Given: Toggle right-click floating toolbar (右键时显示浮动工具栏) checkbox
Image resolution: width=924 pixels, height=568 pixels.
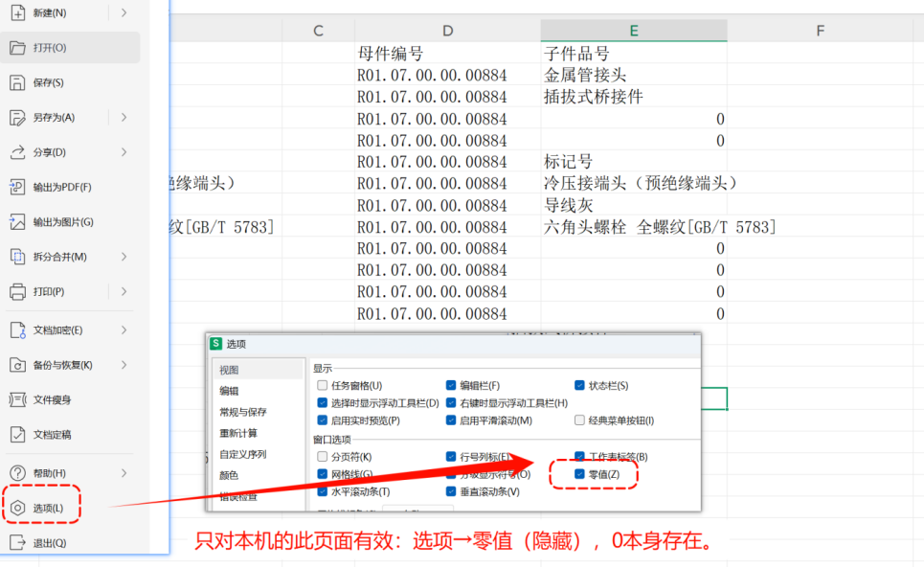Looking at the screenshot, I should click(451, 403).
